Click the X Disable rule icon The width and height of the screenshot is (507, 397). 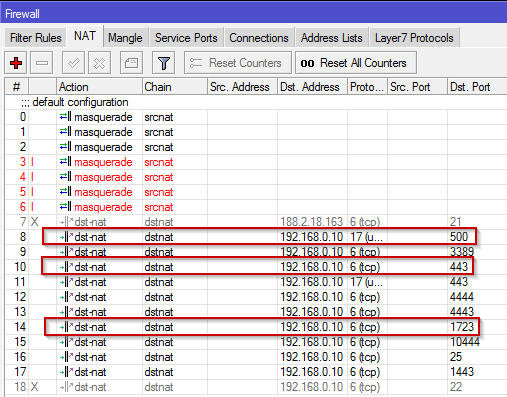(99, 63)
